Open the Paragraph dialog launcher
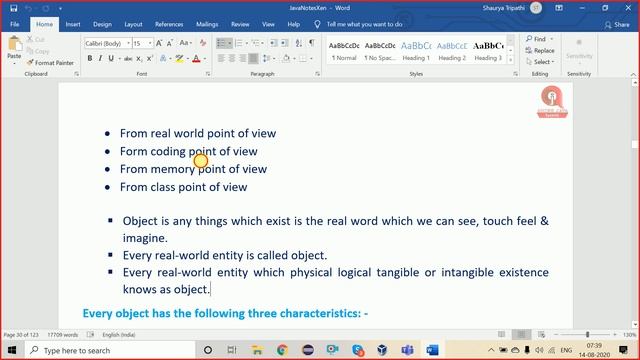 point(317,74)
